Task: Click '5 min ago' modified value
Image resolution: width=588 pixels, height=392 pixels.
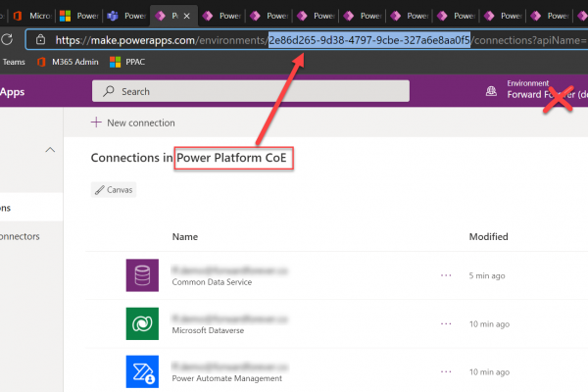Action: click(487, 275)
